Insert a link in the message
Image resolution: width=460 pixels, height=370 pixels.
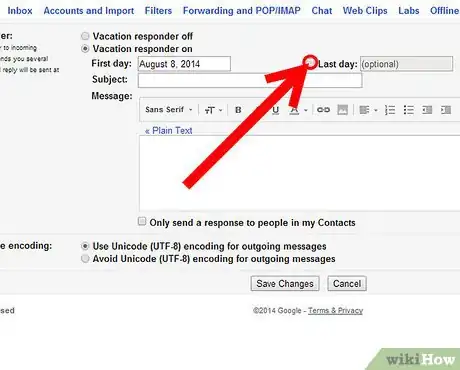pos(323,110)
